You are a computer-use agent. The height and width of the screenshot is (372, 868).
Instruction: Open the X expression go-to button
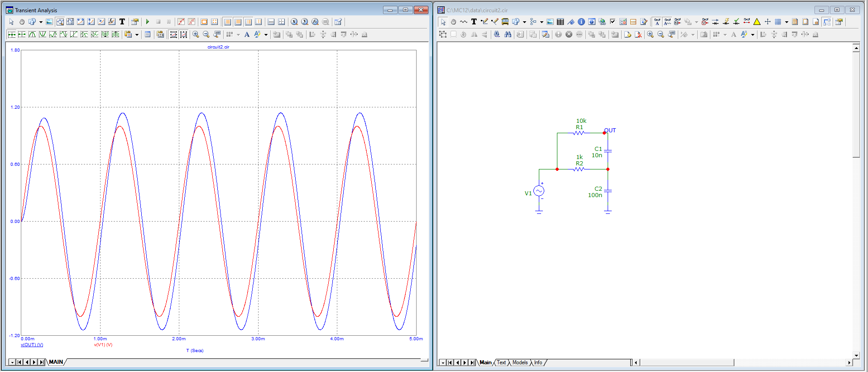(294, 22)
